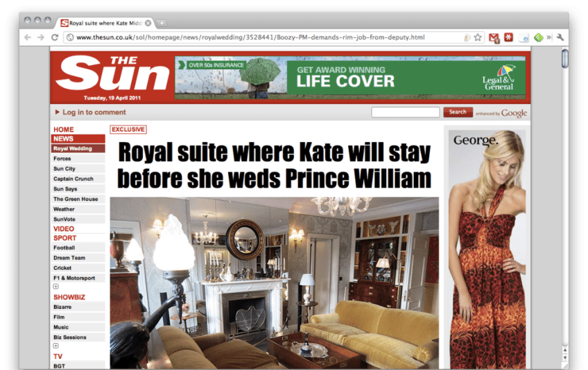
Task: Open Chrome's wrench settings menu
Action: [560, 37]
